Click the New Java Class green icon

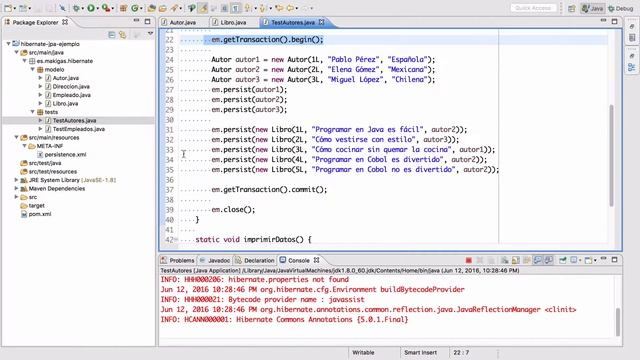[x=135, y=8]
